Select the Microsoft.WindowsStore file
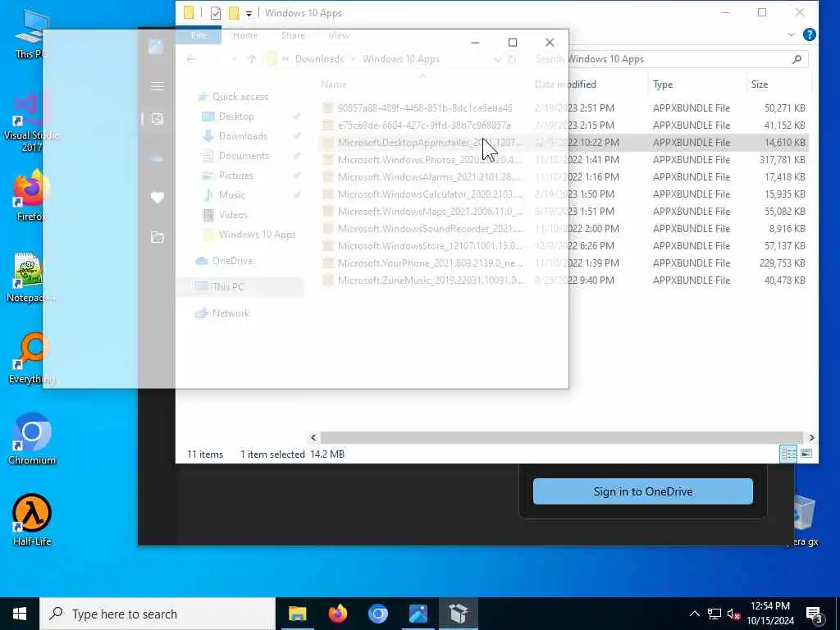Image resolution: width=840 pixels, height=630 pixels. (564, 245)
